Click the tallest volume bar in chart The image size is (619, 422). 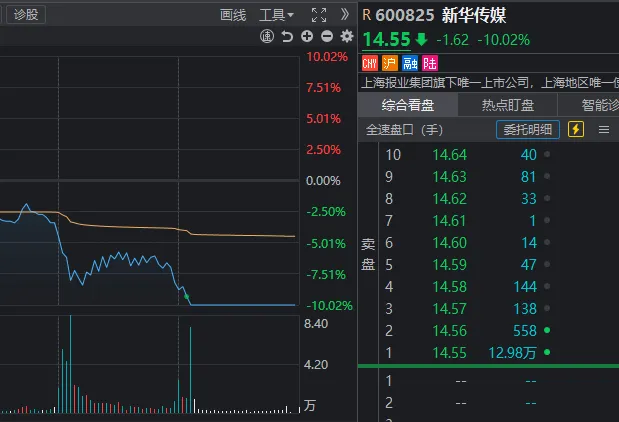(71, 364)
